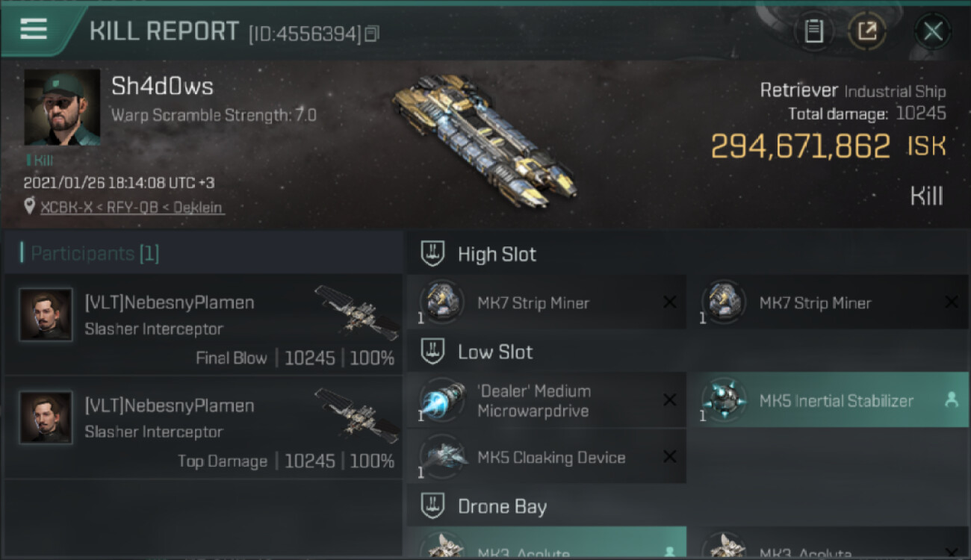971x560 pixels.
Task: Open the hamburger menu icon
Action: (x=34, y=28)
